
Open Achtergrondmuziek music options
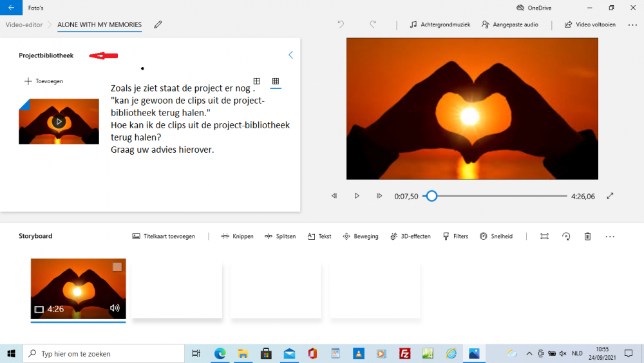pyautogui.click(x=440, y=25)
